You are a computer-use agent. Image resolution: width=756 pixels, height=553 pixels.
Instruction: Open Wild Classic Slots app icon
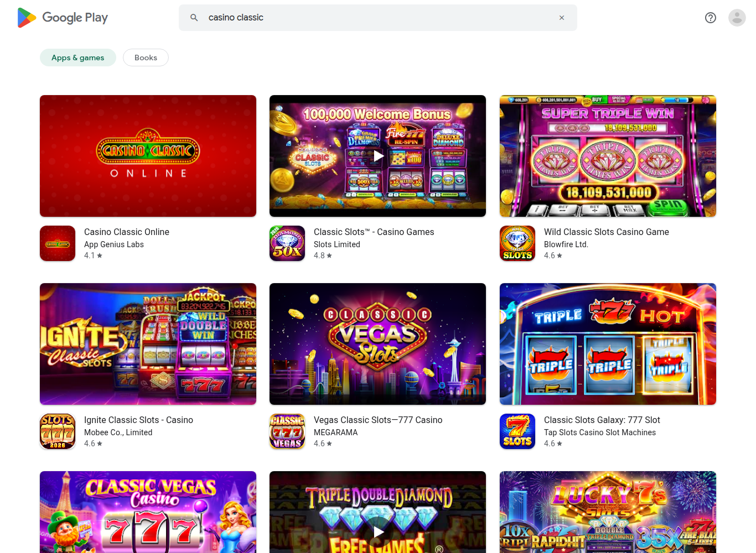click(x=517, y=243)
